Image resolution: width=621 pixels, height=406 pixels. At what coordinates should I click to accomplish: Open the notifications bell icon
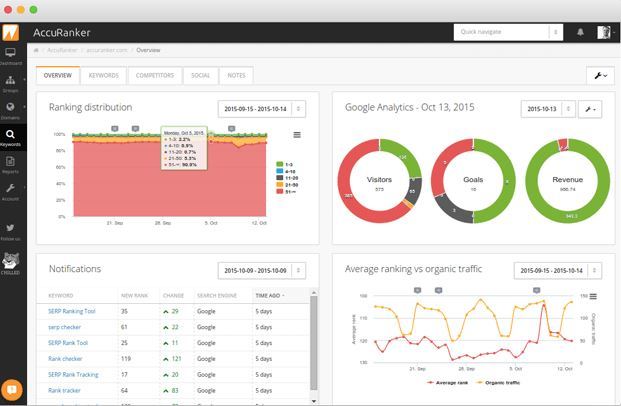(x=580, y=32)
